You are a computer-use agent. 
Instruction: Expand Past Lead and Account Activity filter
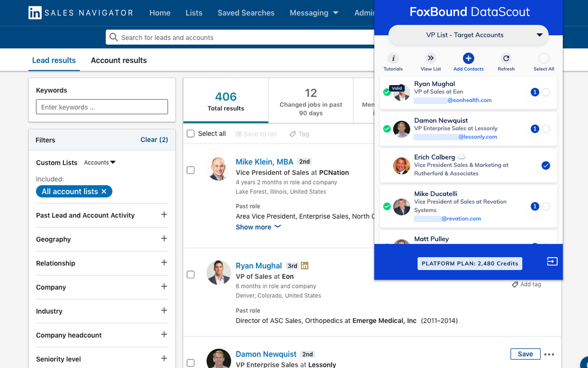[164, 214]
